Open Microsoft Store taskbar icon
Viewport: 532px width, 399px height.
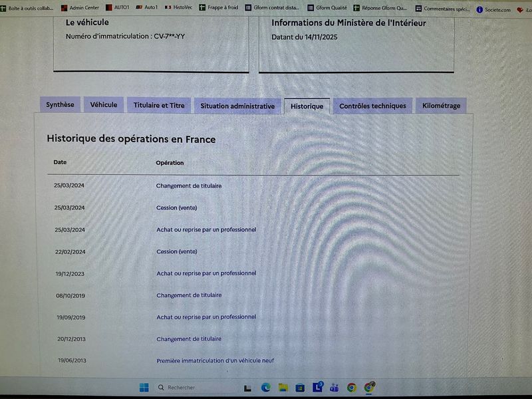pyautogui.click(x=300, y=388)
